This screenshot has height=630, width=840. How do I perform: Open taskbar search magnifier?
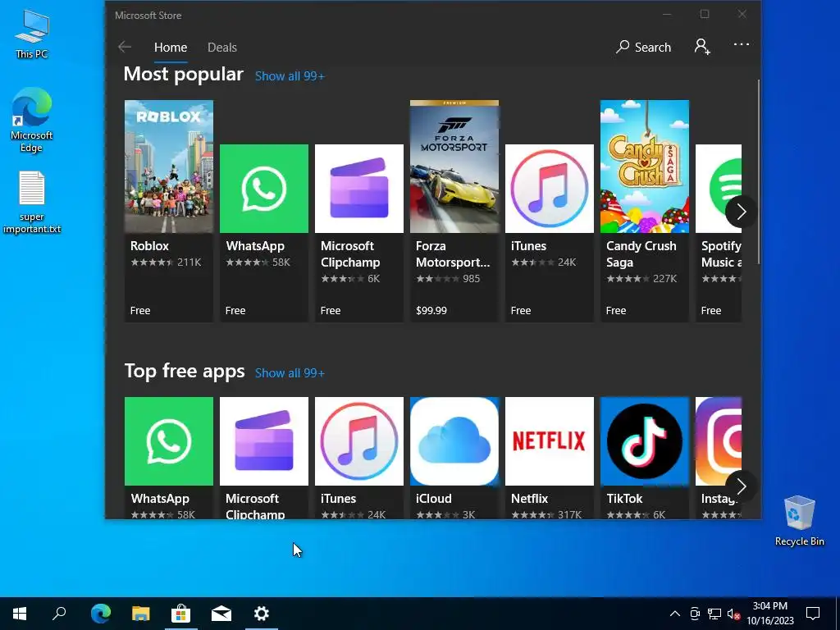click(59, 614)
